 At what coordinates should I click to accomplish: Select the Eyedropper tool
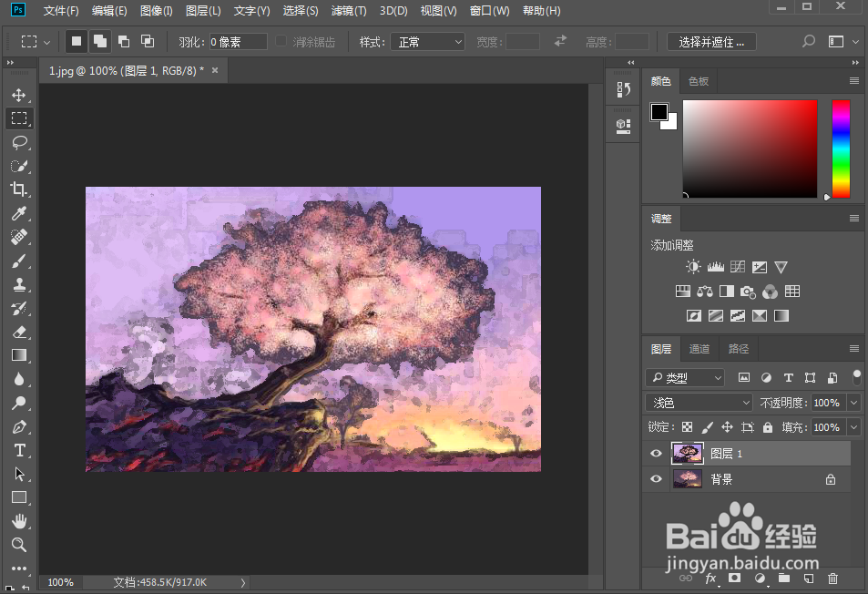(19, 213)
